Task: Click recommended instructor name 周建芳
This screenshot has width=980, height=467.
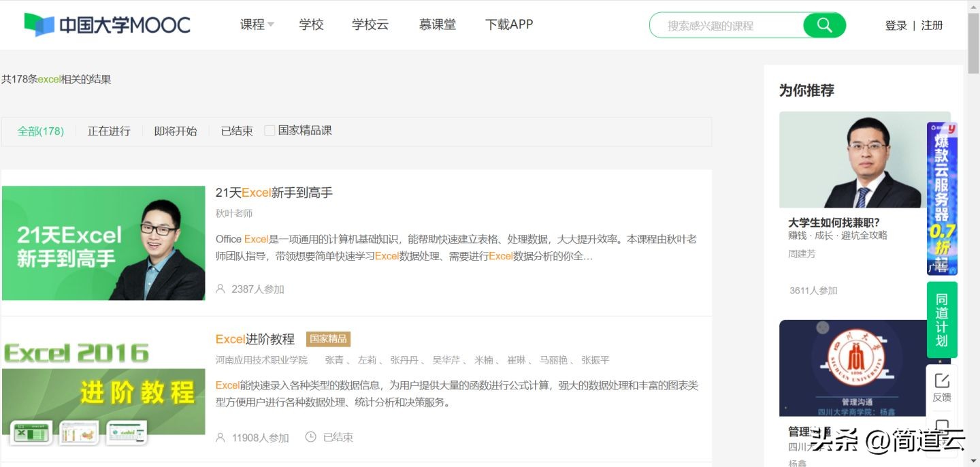Action: 802,254
